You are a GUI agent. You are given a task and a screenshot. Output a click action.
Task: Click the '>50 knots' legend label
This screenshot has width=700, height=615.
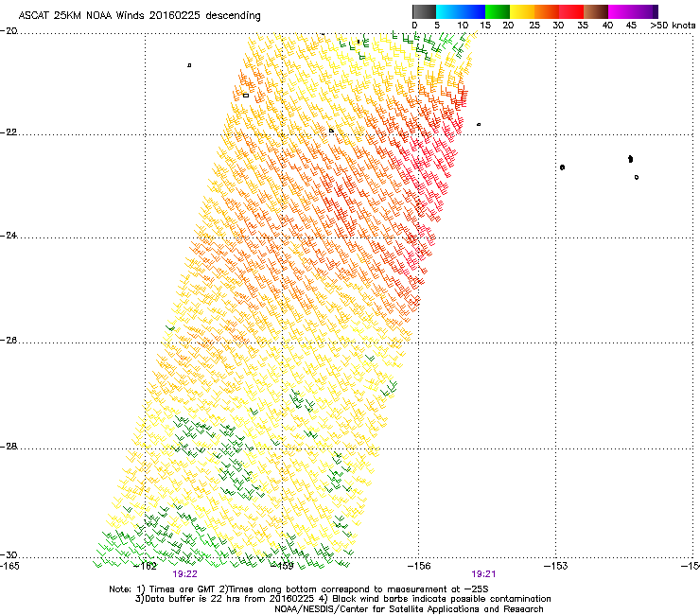[x=673, y=26]
